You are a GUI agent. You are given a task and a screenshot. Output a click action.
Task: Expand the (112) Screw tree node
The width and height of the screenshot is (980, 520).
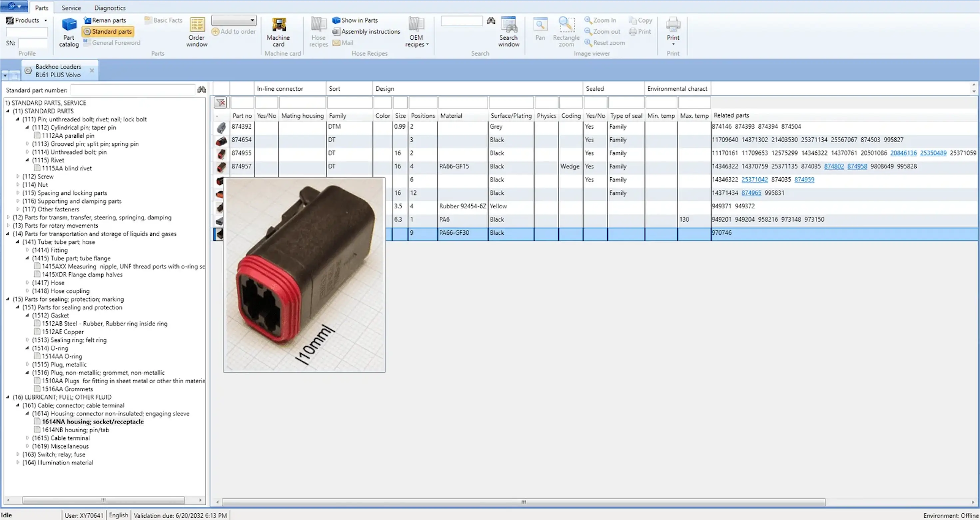point(18,176)
